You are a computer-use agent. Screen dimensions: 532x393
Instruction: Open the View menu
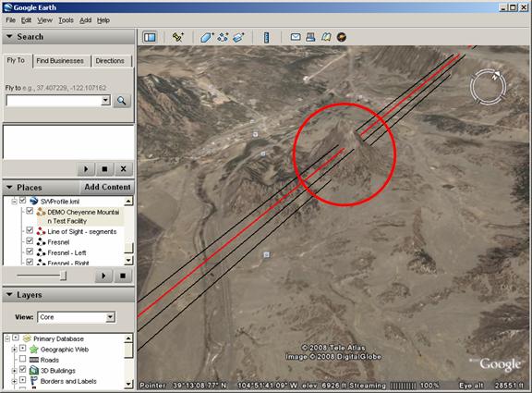[44, 20]
